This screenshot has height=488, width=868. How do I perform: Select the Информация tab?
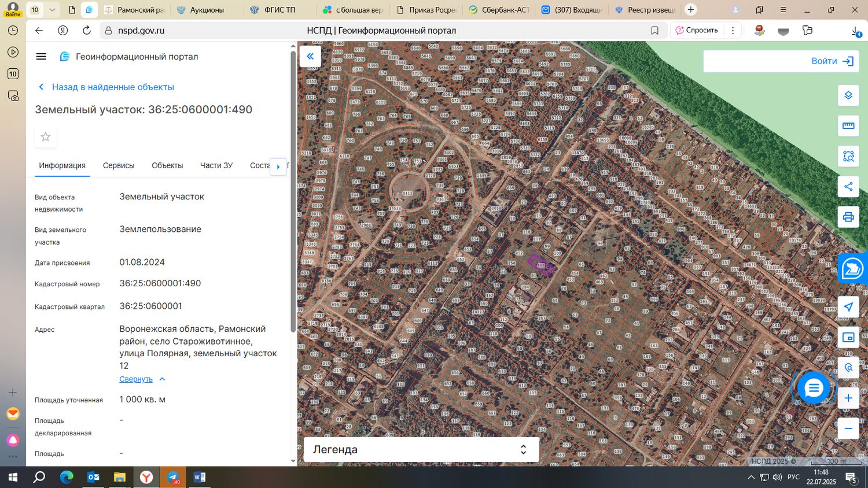[x=62, y=165]
